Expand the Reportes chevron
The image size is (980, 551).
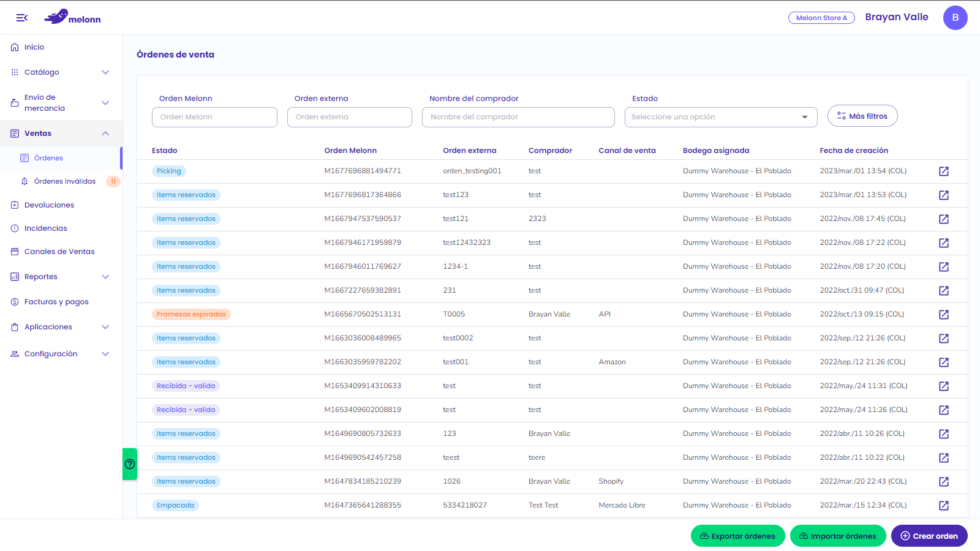pyautogui.click(x=105, y=277)
